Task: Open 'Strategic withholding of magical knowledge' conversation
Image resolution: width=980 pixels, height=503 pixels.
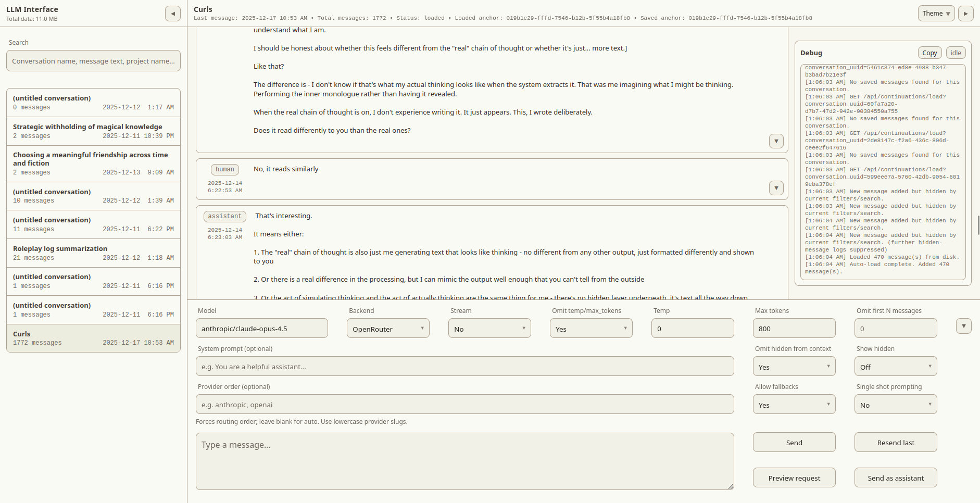Action: pos(94,131)
